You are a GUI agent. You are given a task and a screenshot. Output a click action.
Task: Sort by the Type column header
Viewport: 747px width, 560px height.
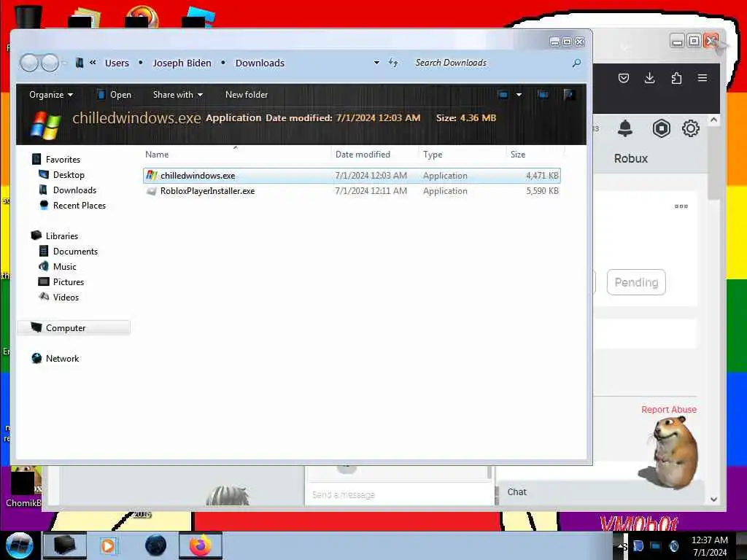[462, 155]
